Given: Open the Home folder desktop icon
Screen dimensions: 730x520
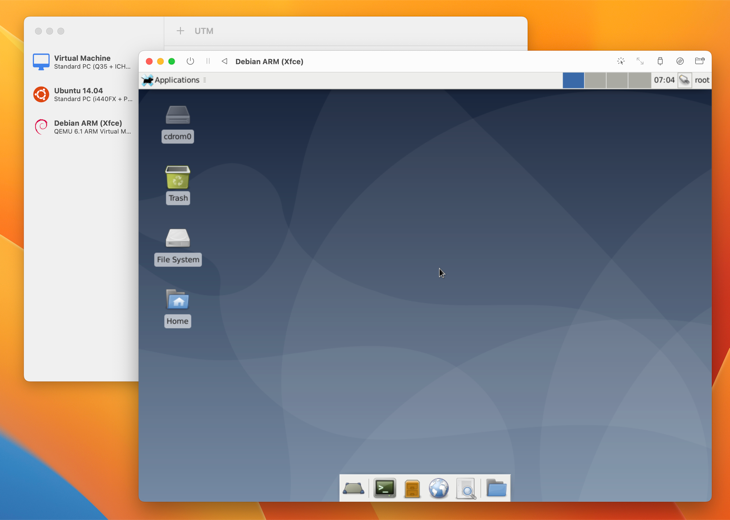Looking at the screenshot, I should click(177, 300).
